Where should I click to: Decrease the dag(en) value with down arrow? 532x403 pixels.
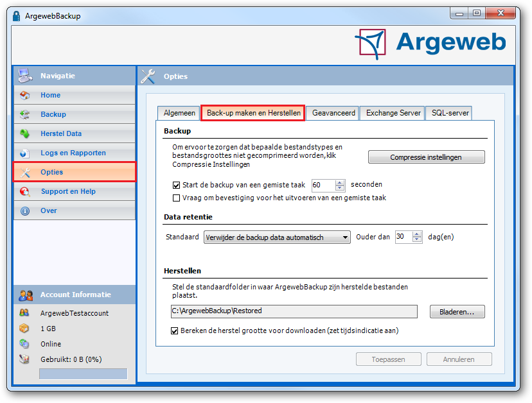coord(416,239)
